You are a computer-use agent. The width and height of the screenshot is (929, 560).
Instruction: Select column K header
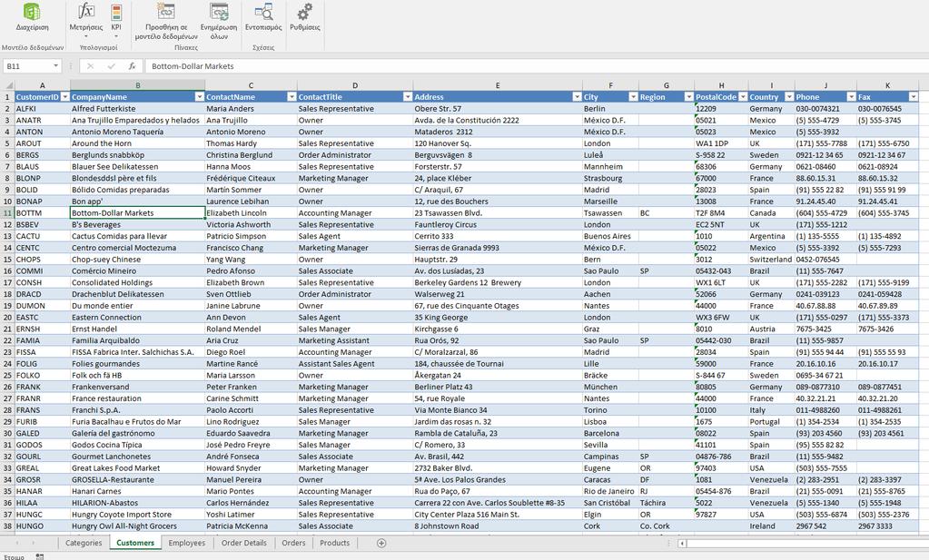[887, 85]
